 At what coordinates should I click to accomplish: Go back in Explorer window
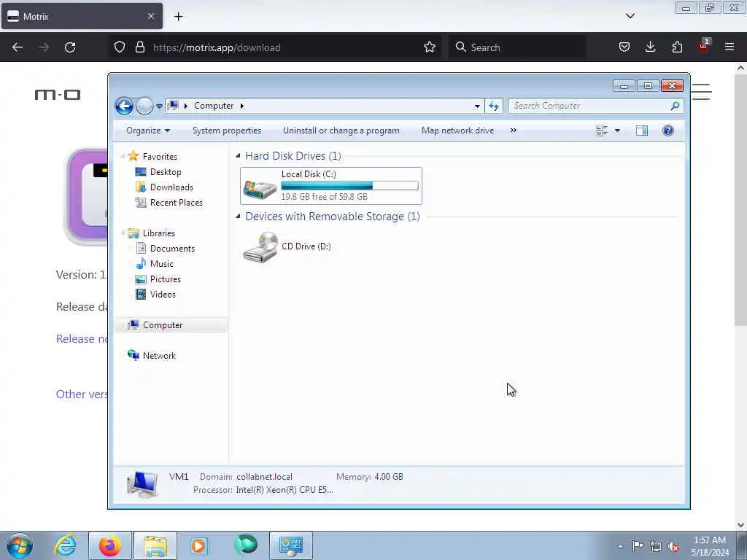click(x=124, y=106)
